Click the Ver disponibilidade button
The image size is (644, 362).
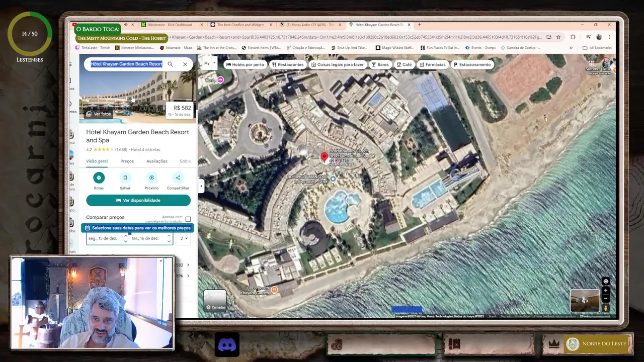point(138,200)
